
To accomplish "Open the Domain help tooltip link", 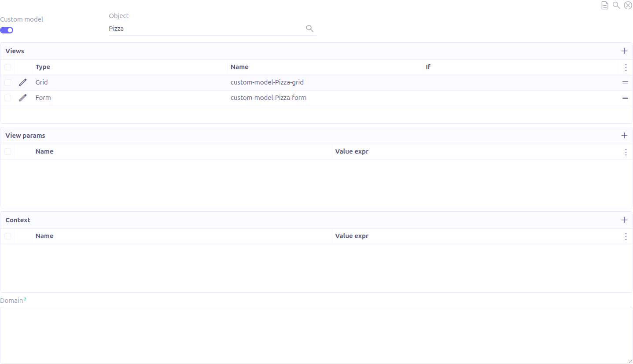I will (x=24, y=298).
